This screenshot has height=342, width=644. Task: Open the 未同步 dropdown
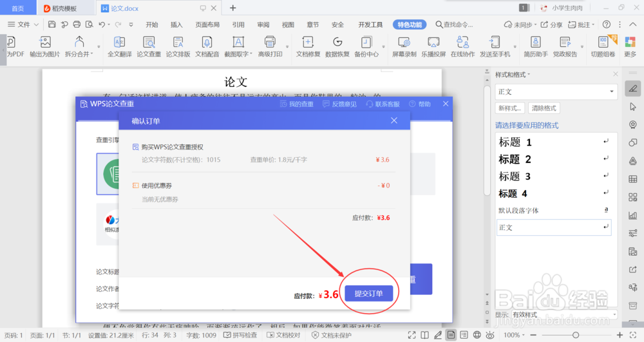click(x=520, y=24)
